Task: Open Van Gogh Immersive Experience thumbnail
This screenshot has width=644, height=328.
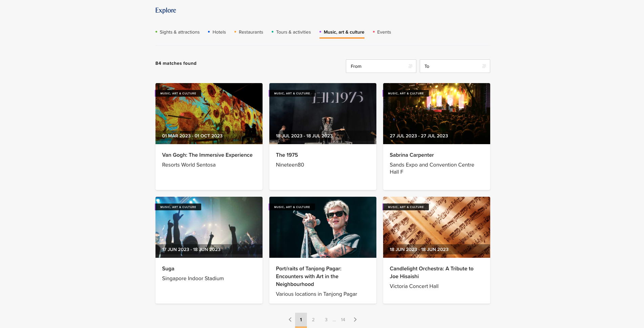Action: coord(209,114)
